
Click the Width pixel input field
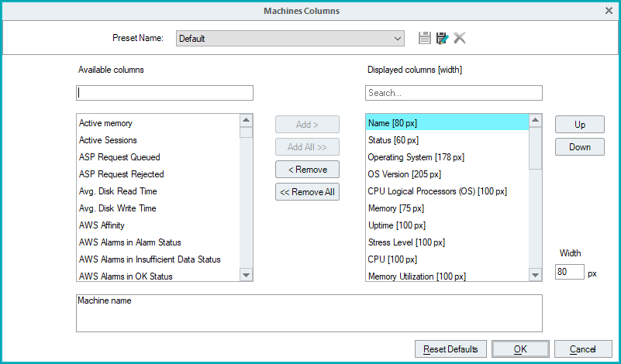point(569,273)
